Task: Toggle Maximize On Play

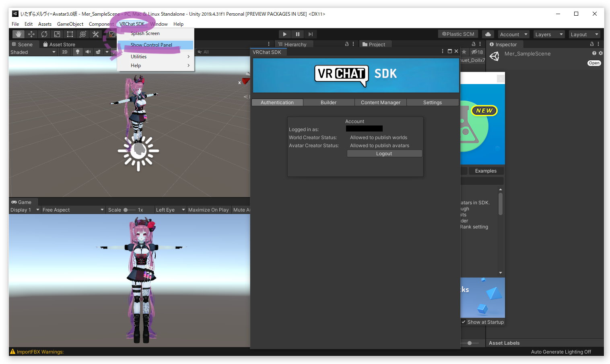Action: click(208, 210)
